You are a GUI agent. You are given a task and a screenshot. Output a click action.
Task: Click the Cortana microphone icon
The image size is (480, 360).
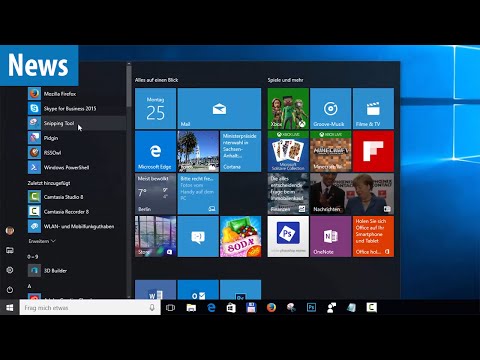tap(152, 307)
